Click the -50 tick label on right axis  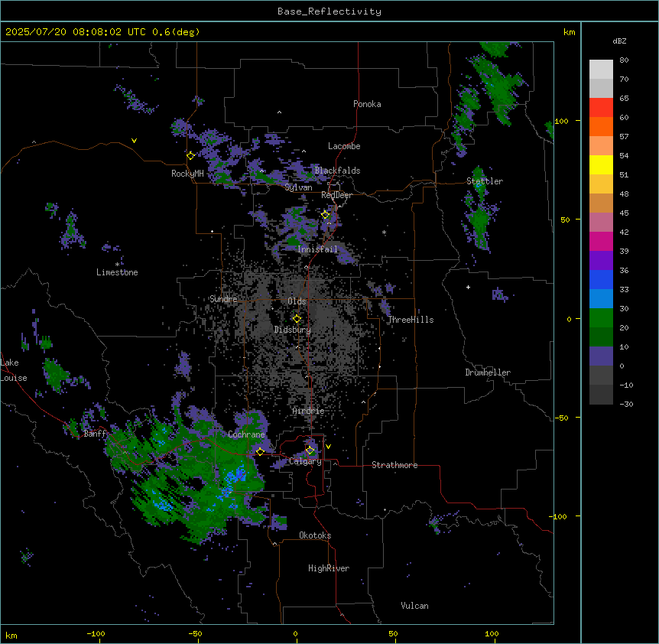[561, 418]
